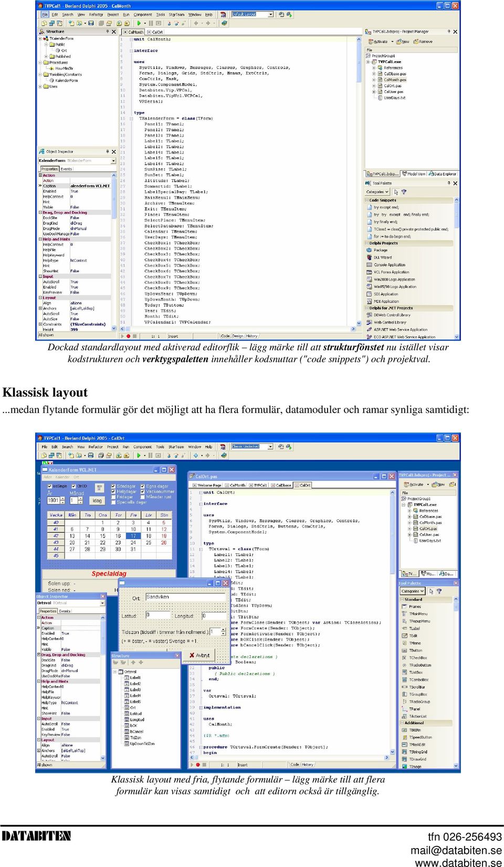The height and width of the screenshot is (867, 504).
Task: Open Default Layout dropdown in top window
Action: pos(271,15)
